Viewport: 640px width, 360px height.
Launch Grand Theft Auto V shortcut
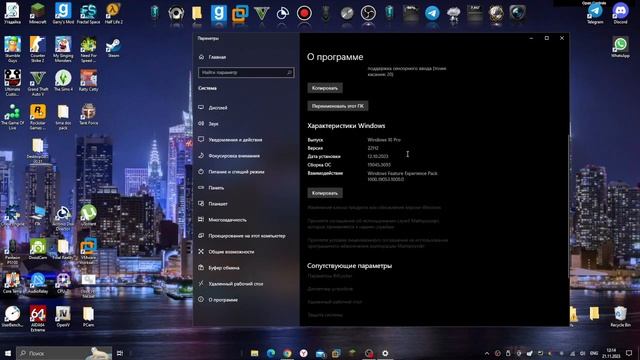click(x=38, y=83)
